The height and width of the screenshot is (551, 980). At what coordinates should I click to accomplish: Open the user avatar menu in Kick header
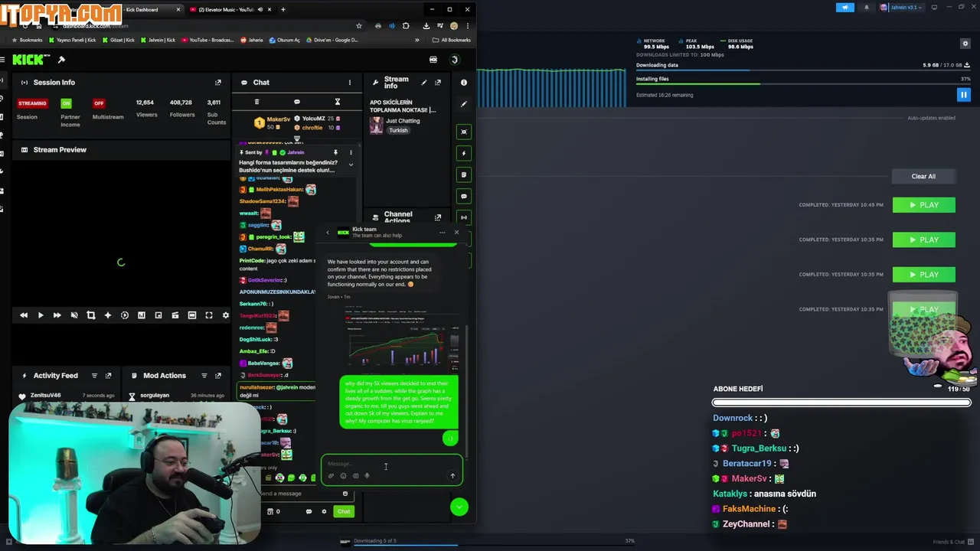click(454, 60)
